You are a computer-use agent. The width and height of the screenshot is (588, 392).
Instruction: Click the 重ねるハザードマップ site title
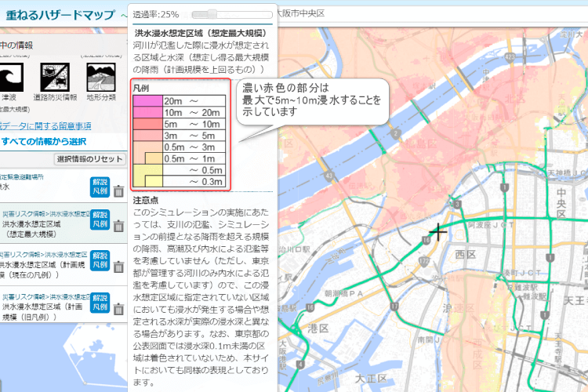[x=60, y=15]
